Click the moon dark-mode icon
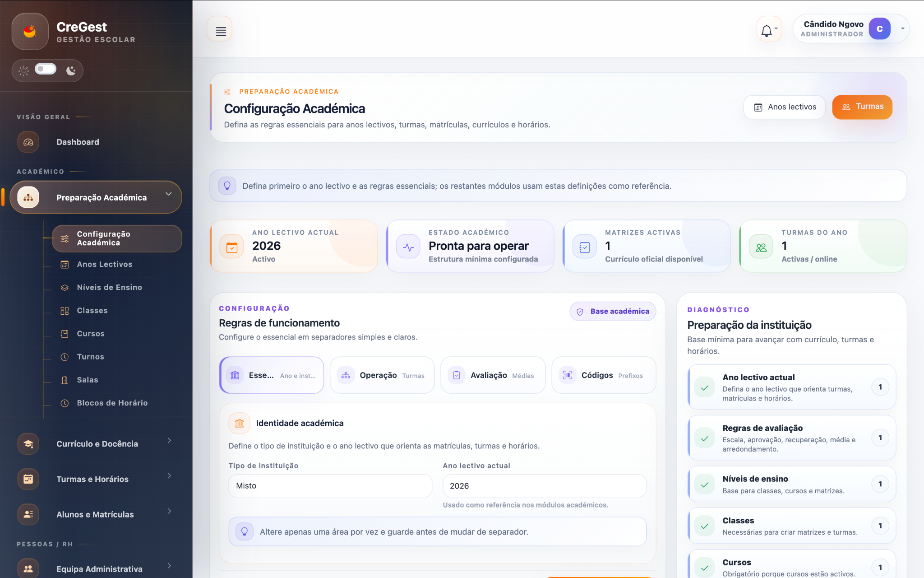The height and width of the screenshot is (578, 924). coord(71,70)
